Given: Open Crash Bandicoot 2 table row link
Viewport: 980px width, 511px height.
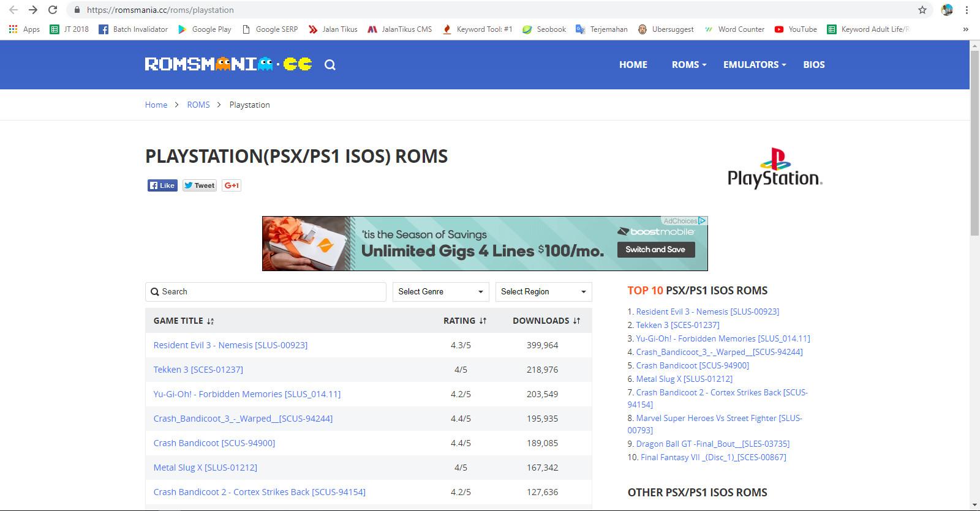Looking at the screenshot, I should [x=260, y=492].
